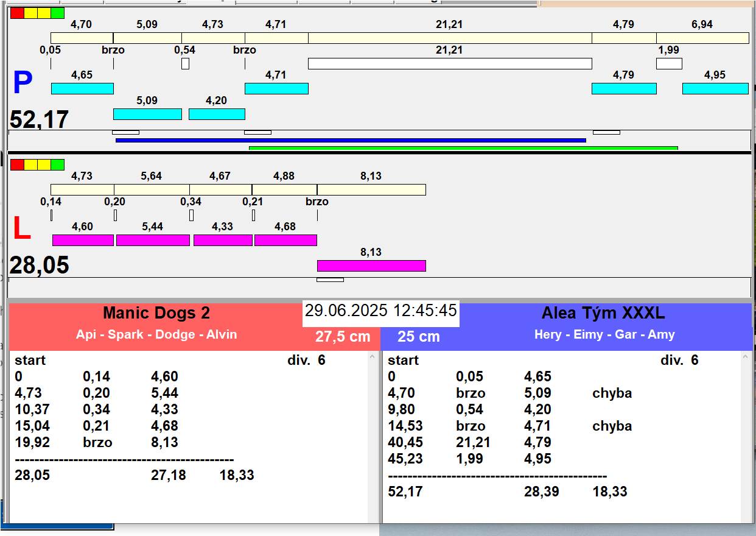This screenshot has width=756, height=536.
Task: Click the Hery - Eimy - Gar - Amy roster
Action: click(604, 334)
